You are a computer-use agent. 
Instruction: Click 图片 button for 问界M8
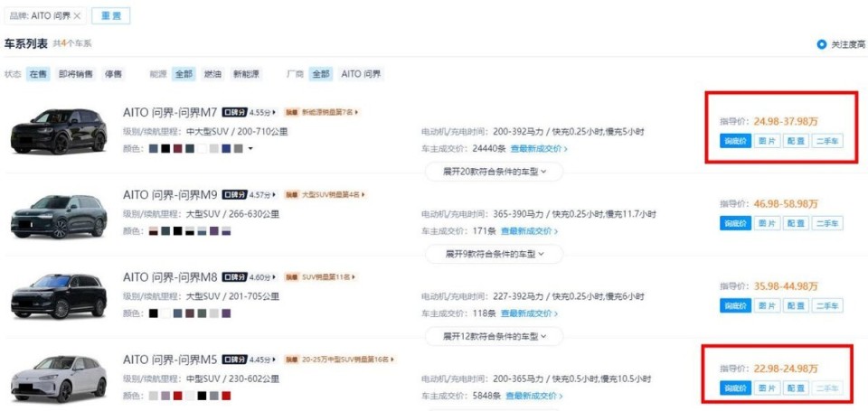tap(767, 305)
